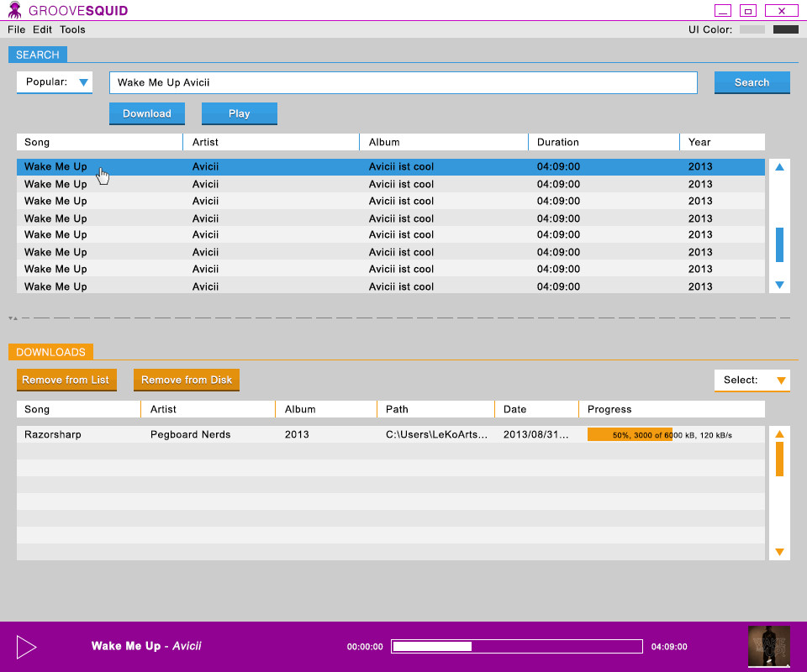Sort downloads by Progress column header

672,409
